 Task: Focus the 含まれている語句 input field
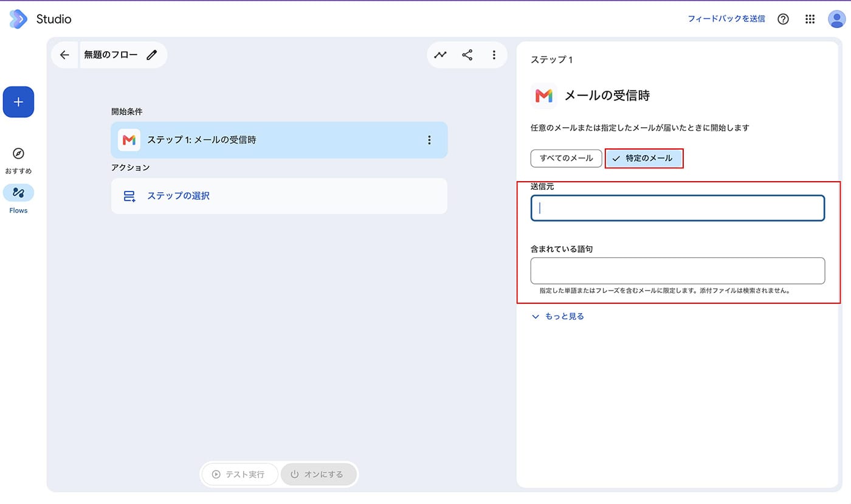(x=678, y=271)
